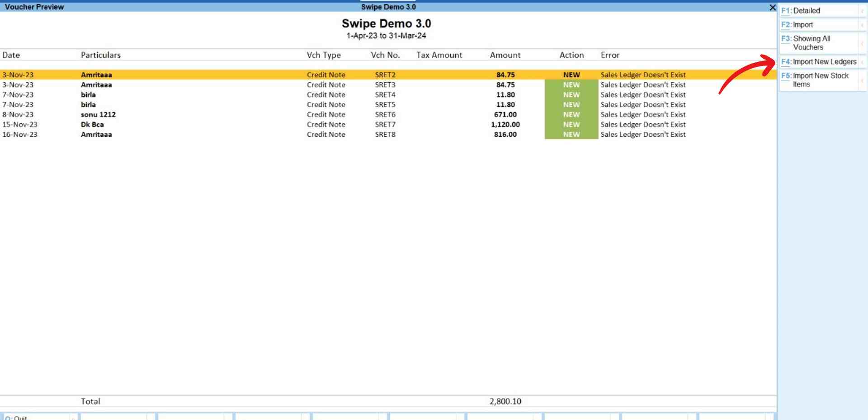Click NEW action for SRET3 row

click(x=571, y=85)
